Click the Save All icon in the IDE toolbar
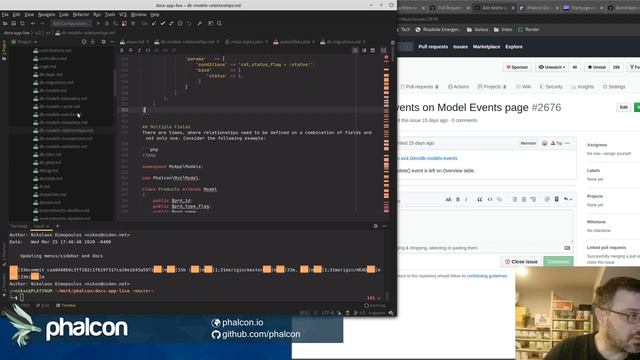 (13, 24)
